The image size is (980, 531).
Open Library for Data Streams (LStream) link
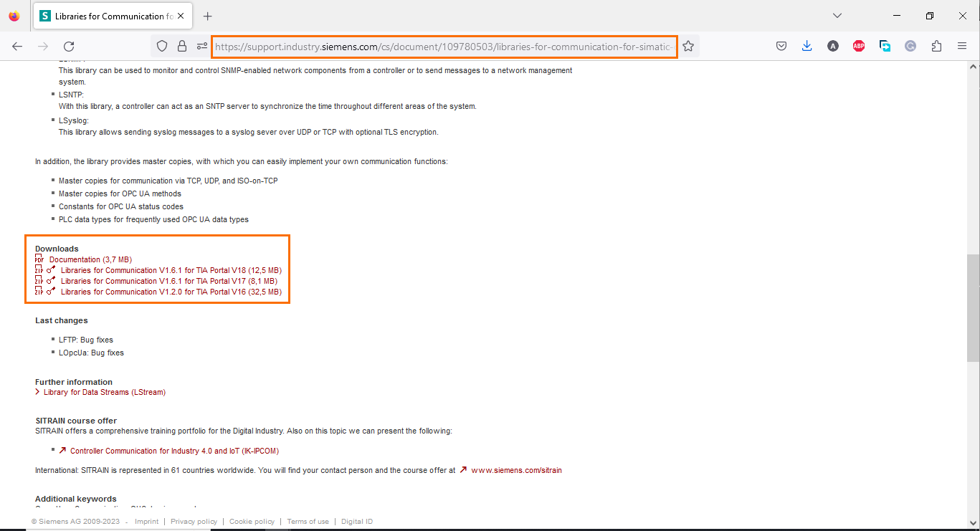[x=105, y=392]
